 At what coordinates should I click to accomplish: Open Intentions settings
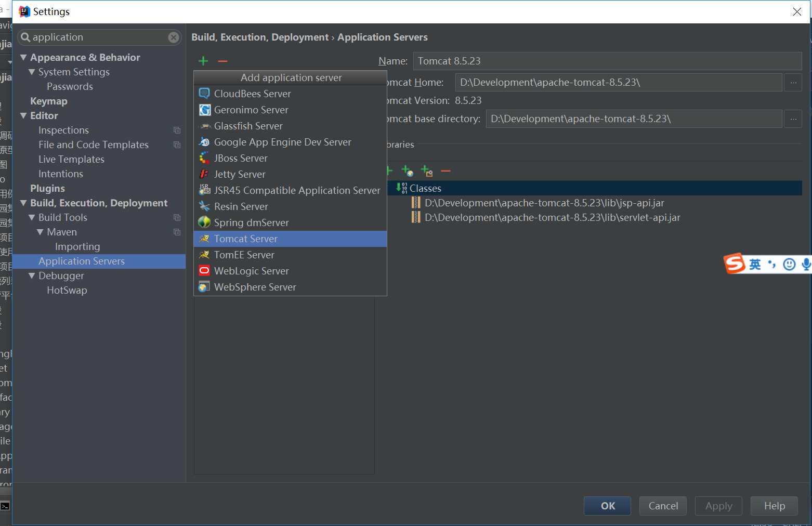[x=61, y=174]
